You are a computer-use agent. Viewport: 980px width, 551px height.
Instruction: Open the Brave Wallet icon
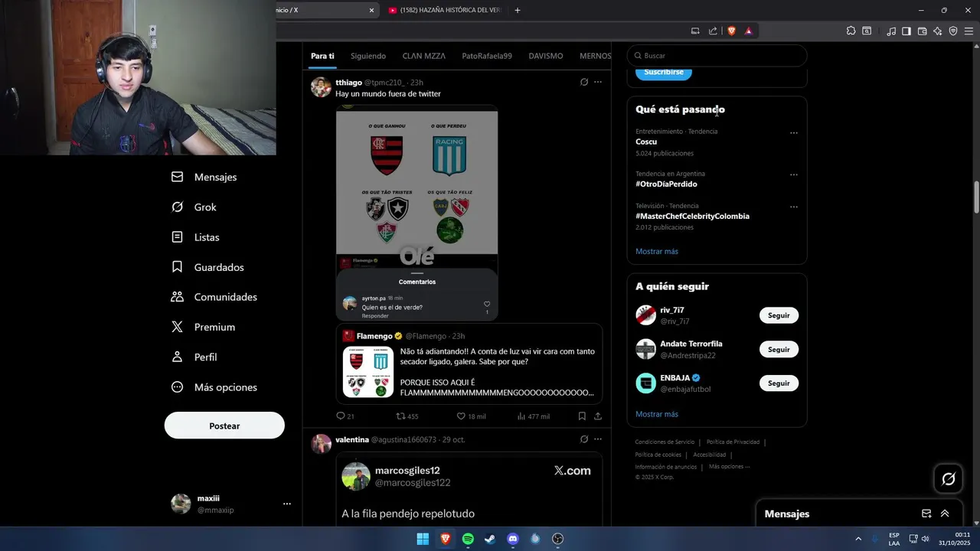click(x=922, y=31)
